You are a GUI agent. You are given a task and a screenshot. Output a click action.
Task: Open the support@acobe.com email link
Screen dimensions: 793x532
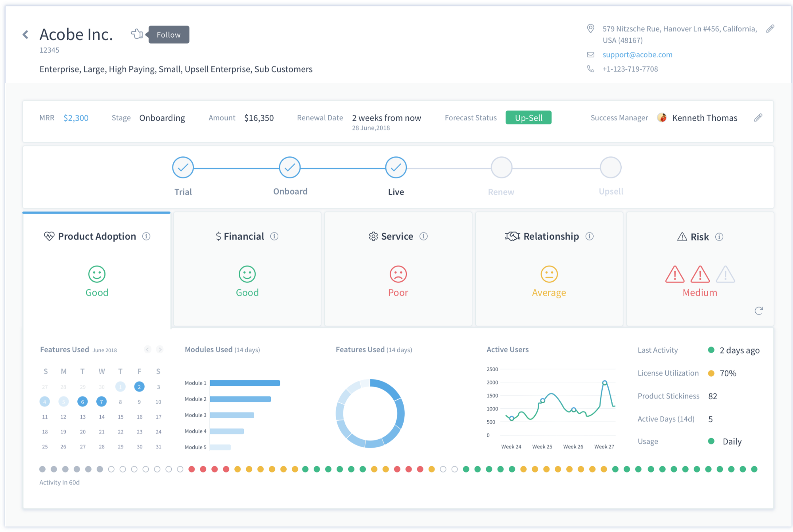point(637,54)
